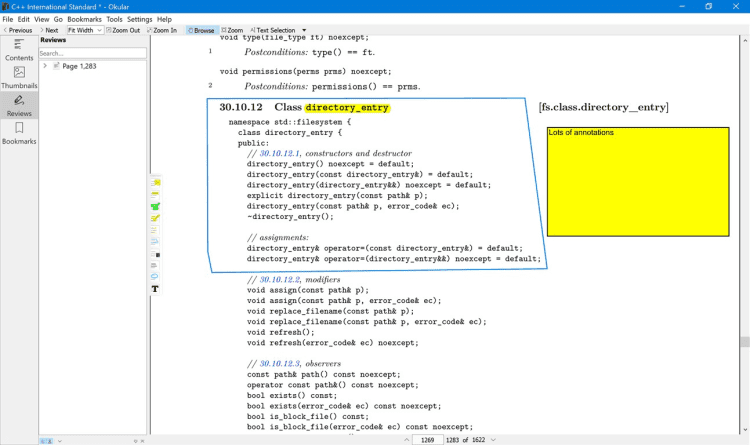
Task: Select the inline note annotation tool
Action: coord(155,195)
